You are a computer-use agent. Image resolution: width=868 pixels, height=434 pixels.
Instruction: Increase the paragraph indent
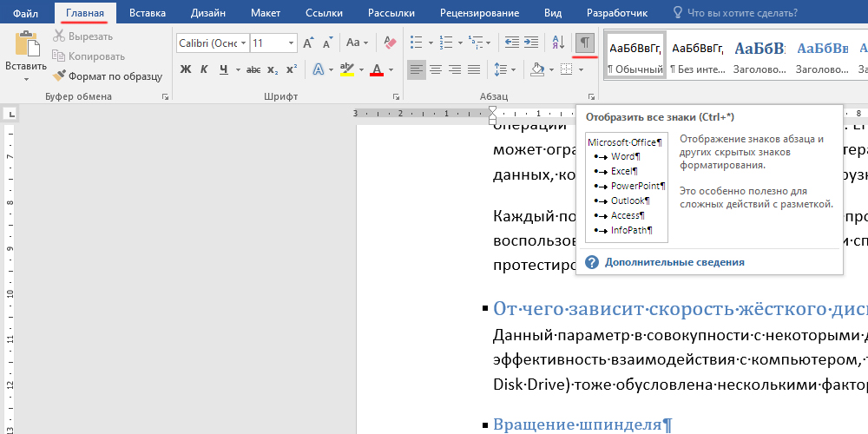click(530, 43)
